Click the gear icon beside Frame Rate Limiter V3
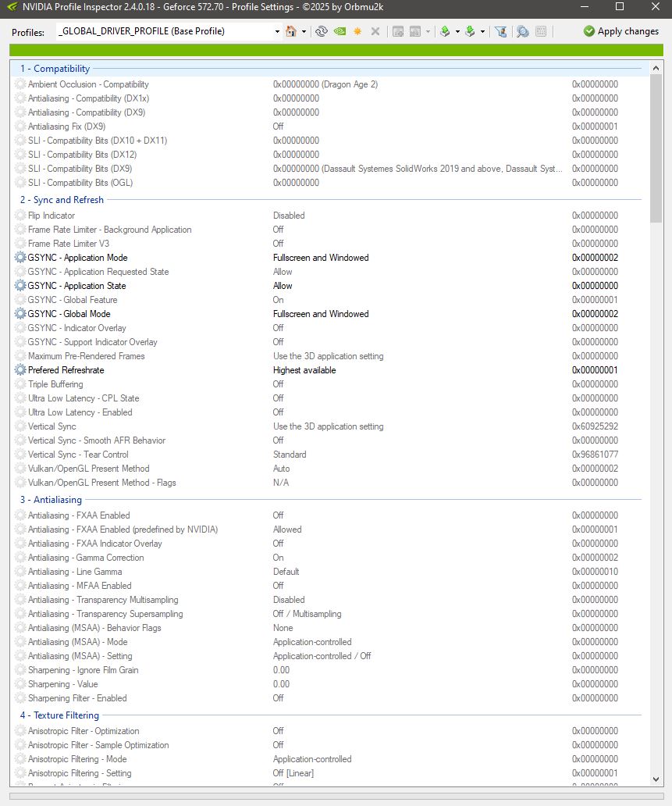 pyautogui.click(x=20, y=244)
